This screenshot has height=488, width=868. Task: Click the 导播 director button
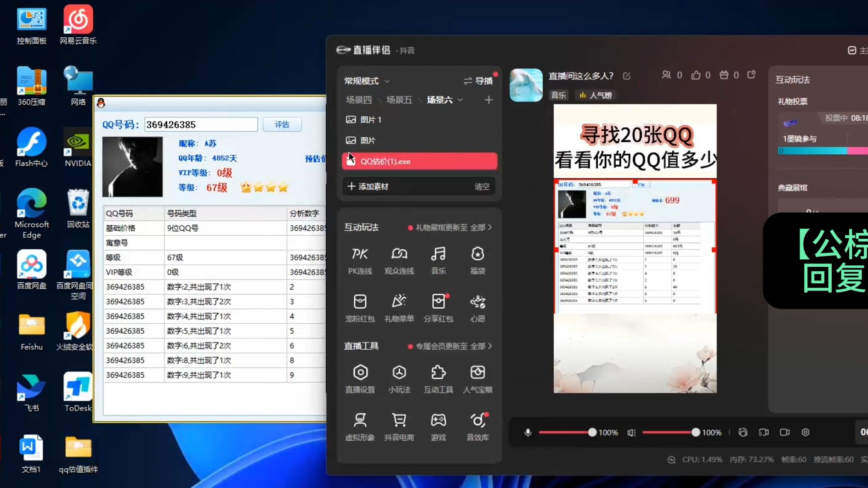478,81
